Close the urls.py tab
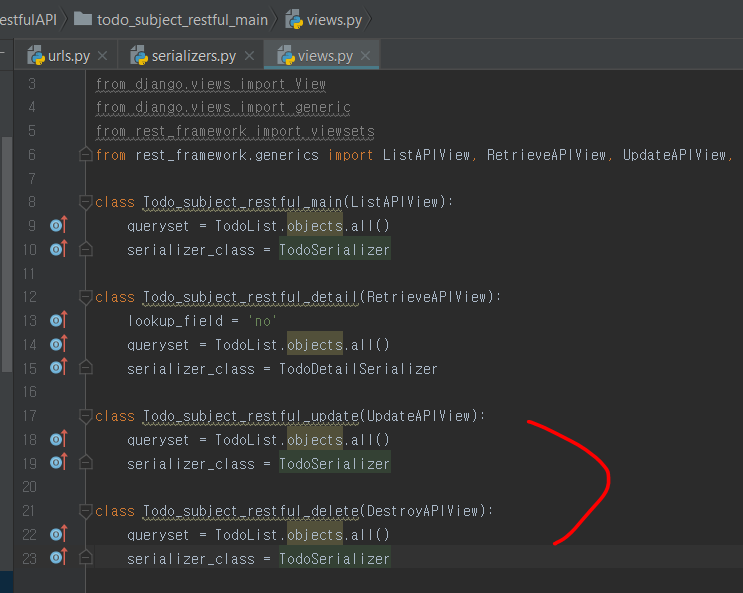The image size is (743, 593). coord(102,56)
